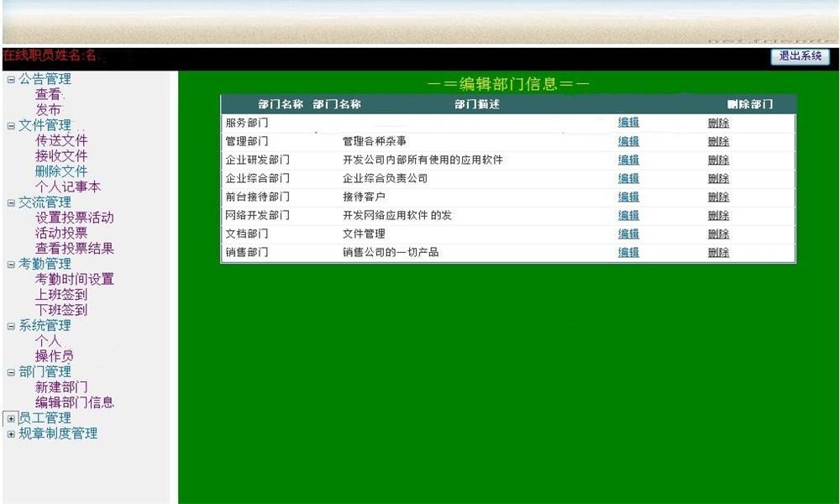Screen dimensions: 840x504
Task: Click 删除 for 文档部门 row
Action: pyautogui.click(x=718, y=234)
